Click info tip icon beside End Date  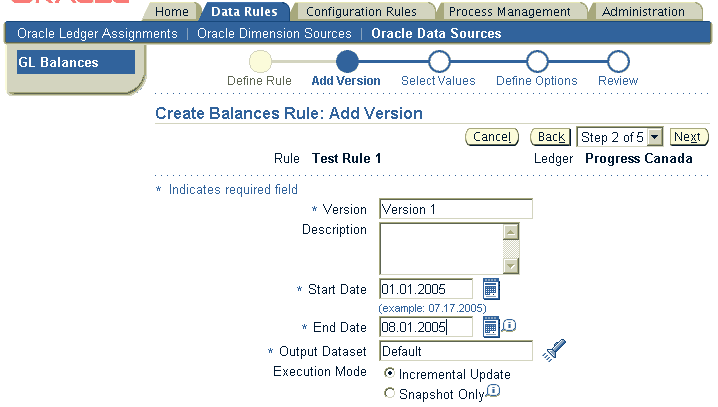(x=509, y=326)
